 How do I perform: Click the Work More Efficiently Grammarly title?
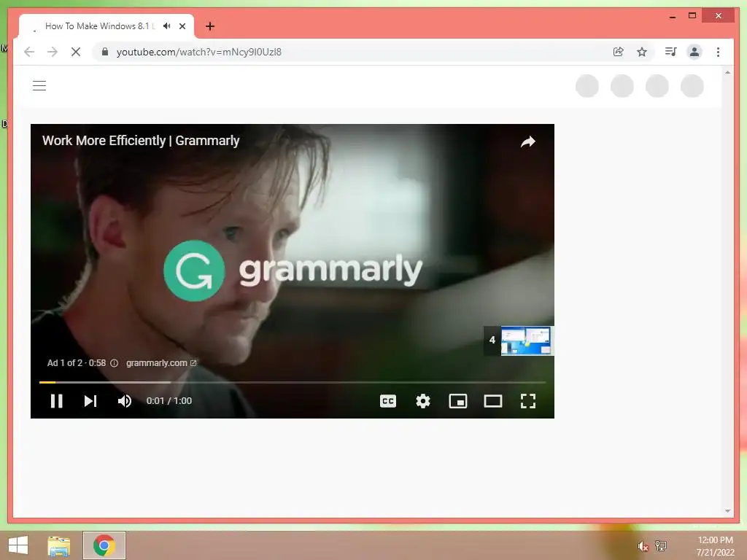coord(141,141)
